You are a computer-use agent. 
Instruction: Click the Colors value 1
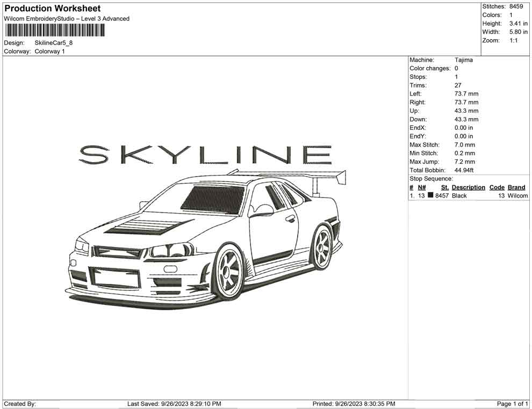[x=511, y=15]
